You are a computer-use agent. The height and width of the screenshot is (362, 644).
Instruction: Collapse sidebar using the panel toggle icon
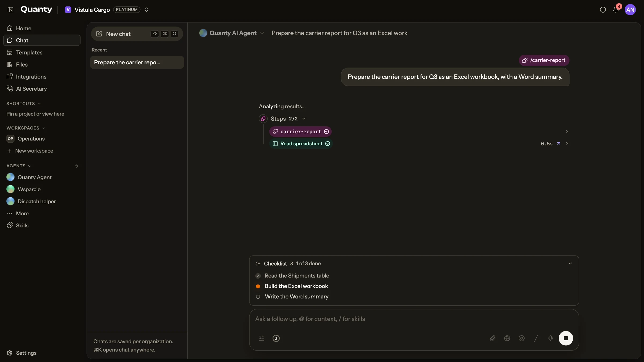(x=10, y=10)
